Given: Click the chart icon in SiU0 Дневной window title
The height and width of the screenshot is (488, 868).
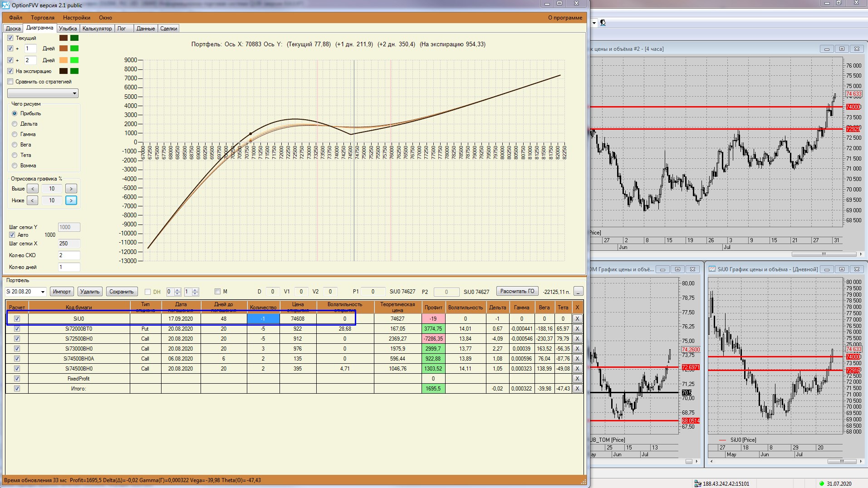Looking at the screenshot, I should 712,269.
